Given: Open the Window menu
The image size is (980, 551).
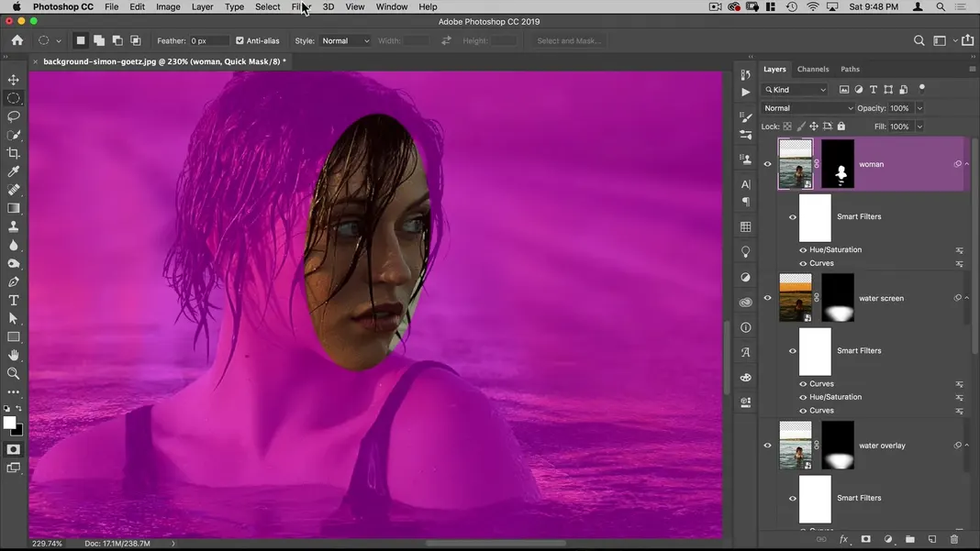Looking at the screenshot, I should click(x=391, y=6).
